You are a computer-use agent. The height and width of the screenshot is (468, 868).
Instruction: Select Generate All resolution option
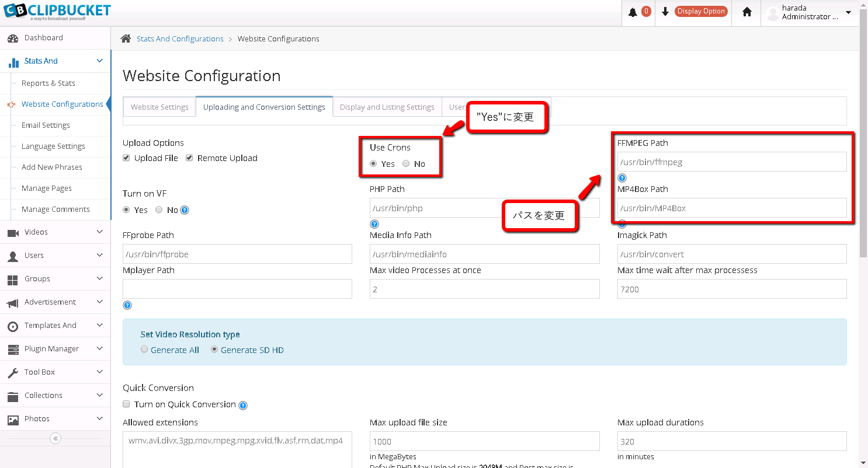(144, 350)
